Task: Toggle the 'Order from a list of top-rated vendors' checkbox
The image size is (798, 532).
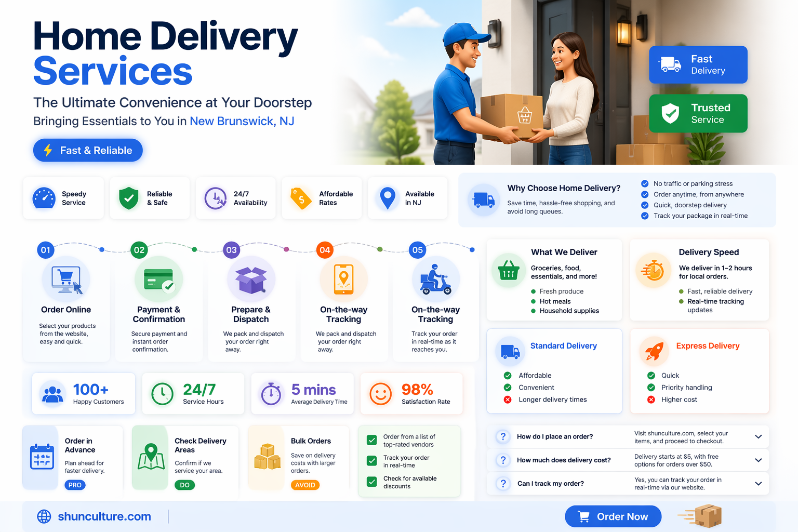Action: [372, 440]
